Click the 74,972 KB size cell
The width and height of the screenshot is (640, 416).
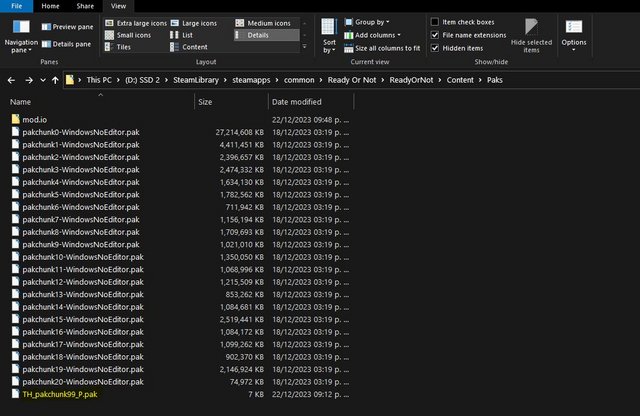pos(247,382)
